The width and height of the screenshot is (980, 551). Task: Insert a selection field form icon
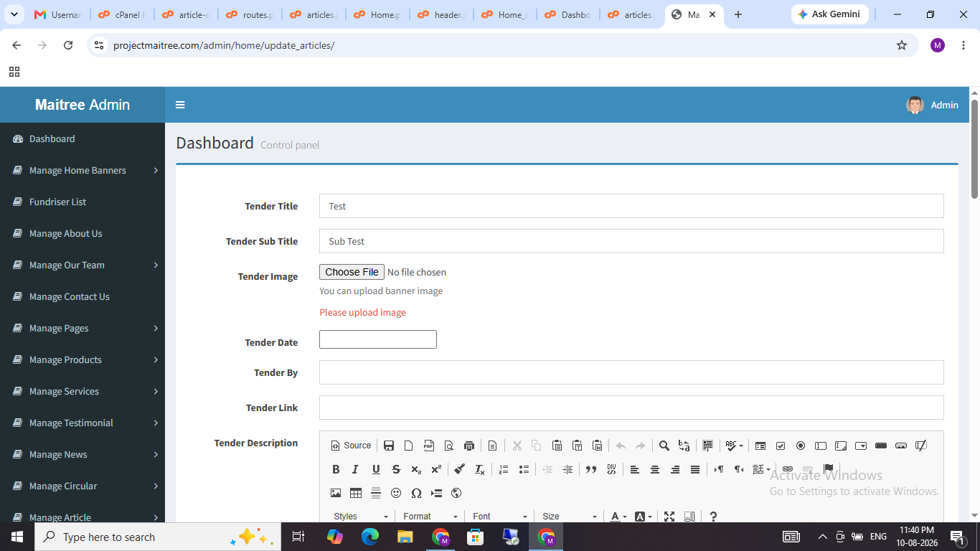[861, 446]
